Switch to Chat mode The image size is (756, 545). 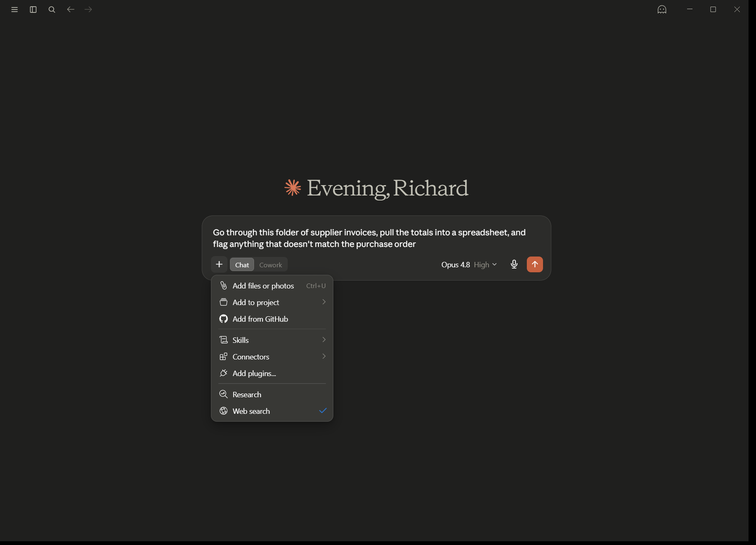242,265
